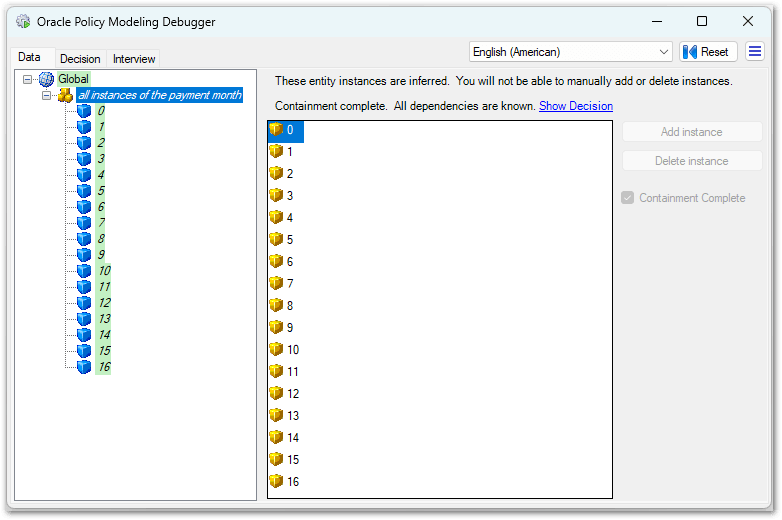Click blue cube icon for tree instance 13
The width and height of the screenshot is (782, 520).
tap(84, 319)
